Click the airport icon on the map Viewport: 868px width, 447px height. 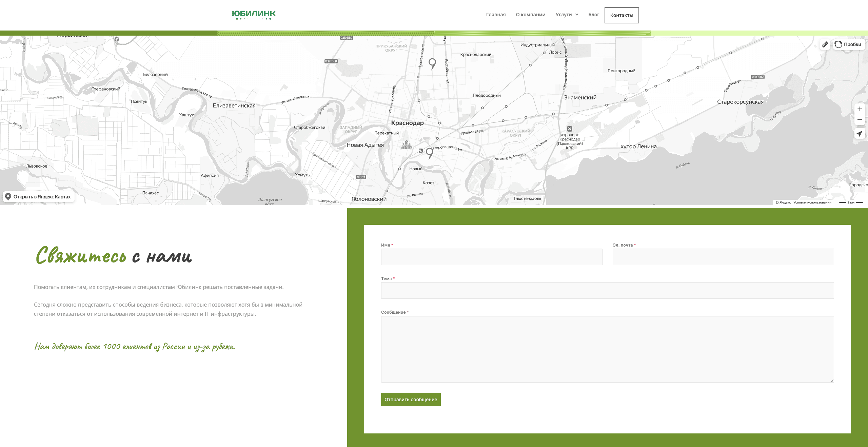click(x=570, y=129)
